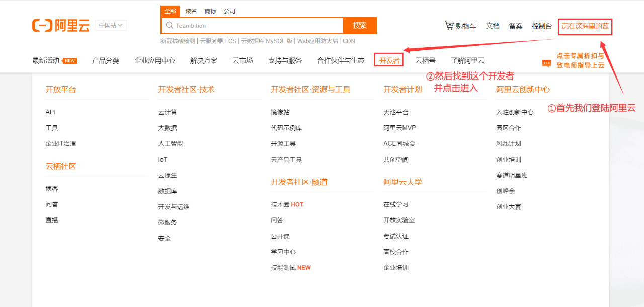
Task: Open the 控制台 link in header
Action: (542, 26)
